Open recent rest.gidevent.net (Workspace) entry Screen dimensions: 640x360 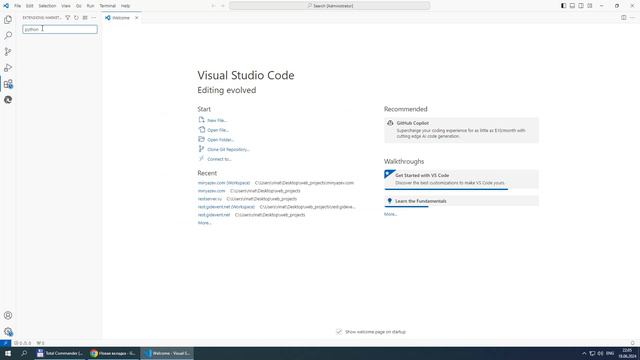(x=226, y=207)
